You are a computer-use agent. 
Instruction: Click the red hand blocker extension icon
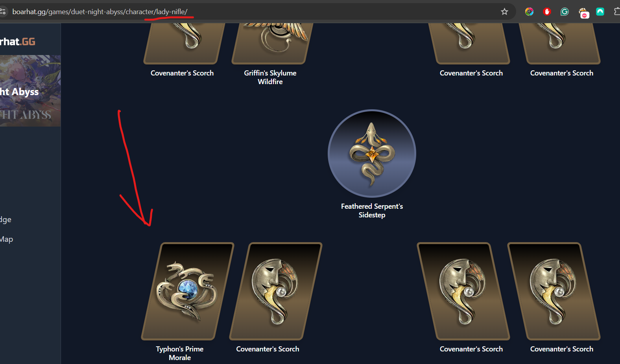click(x=547, y=12)
